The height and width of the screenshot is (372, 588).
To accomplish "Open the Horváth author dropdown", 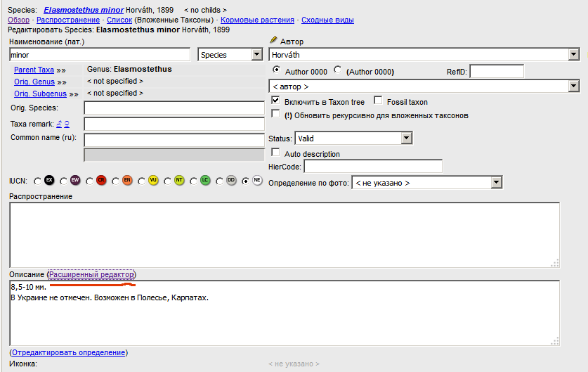I will 574,55.
